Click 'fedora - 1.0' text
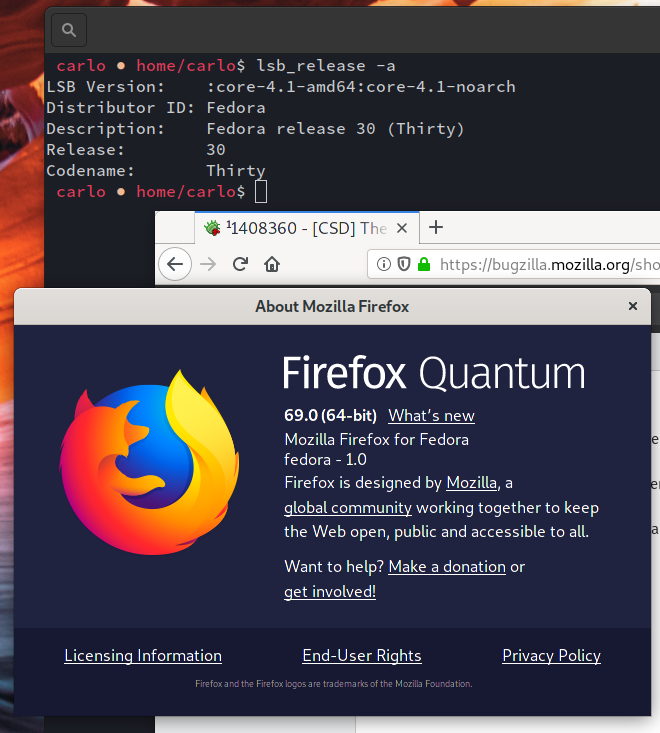 click(x=325, y=460)
